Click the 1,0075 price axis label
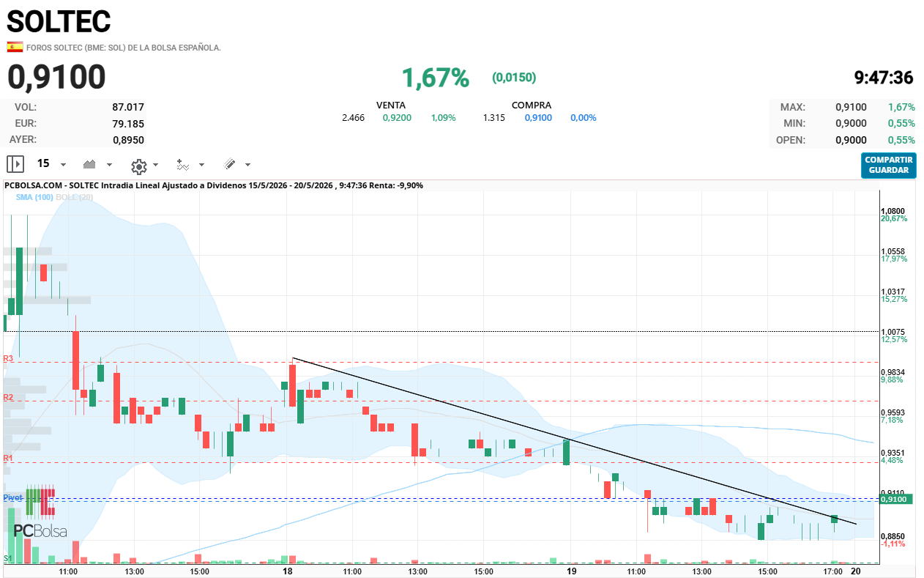The image size is (924, 578). (893, 332)
